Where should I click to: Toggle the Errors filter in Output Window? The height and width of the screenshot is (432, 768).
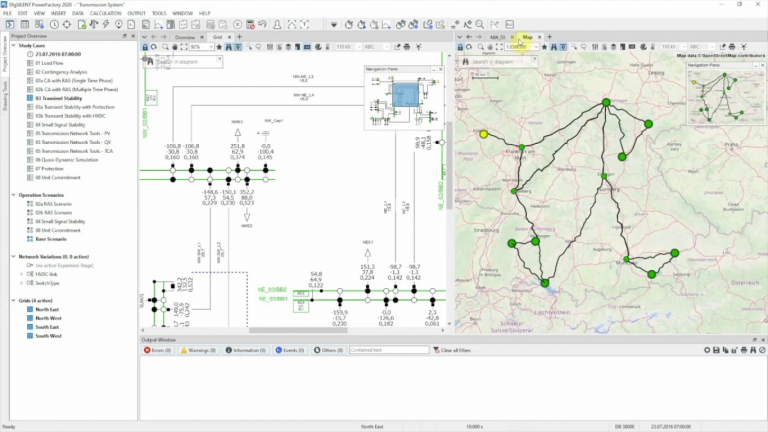(157, 350)
